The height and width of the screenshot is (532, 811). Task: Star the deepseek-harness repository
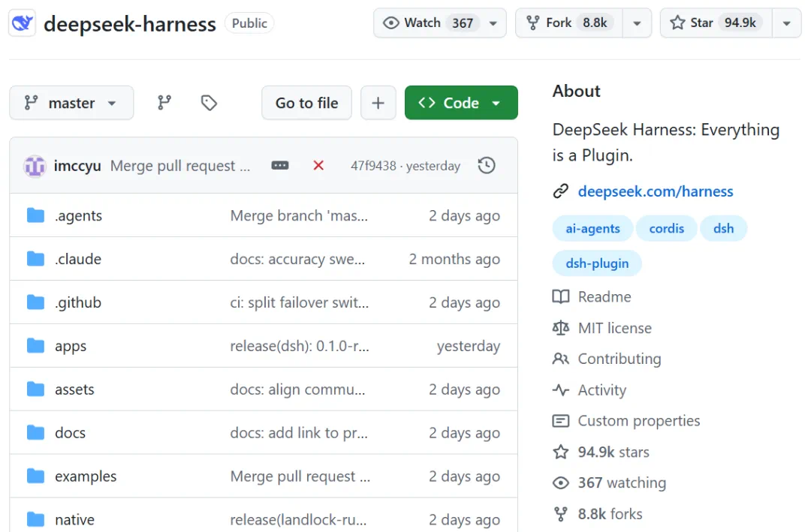click(716, 23)
